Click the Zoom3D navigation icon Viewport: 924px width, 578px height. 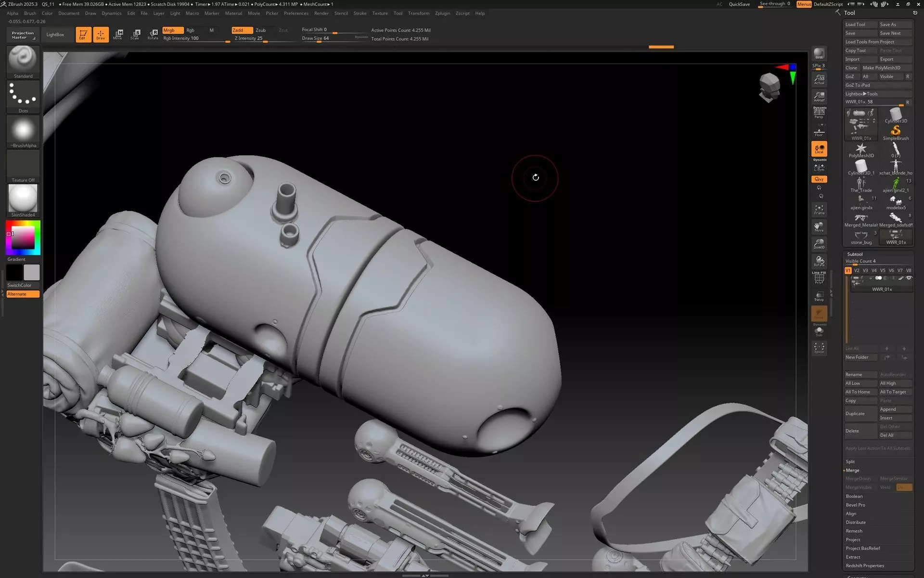pyautogui.click(x=819, y=244)
